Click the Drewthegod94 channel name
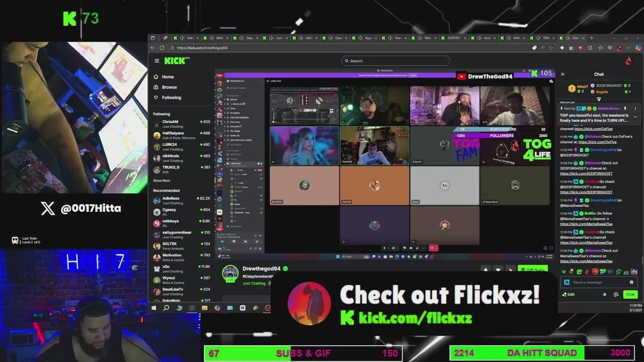Image resolution: width=644 pixels, height=362 pixels. pos(261,268)
